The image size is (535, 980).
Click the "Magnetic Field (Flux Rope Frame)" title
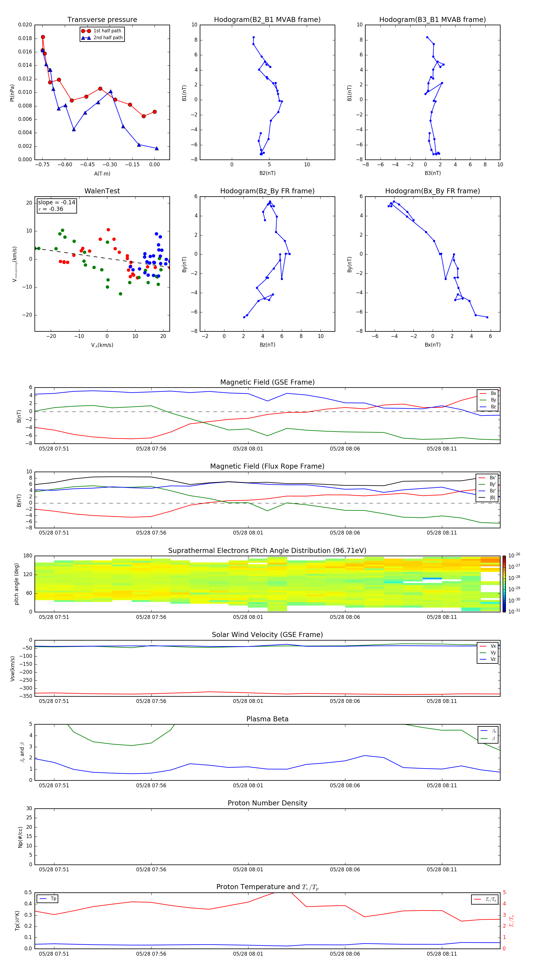pos(267,467)
